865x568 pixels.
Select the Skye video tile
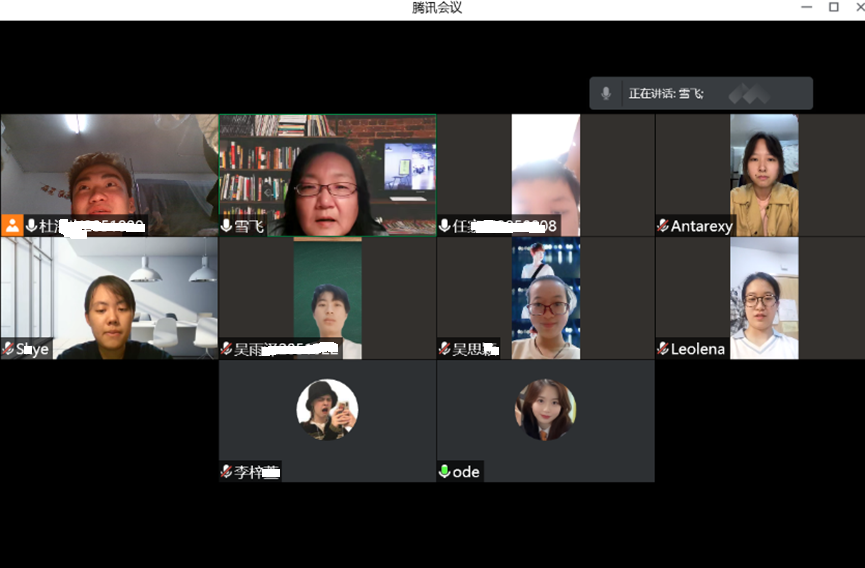109,298
